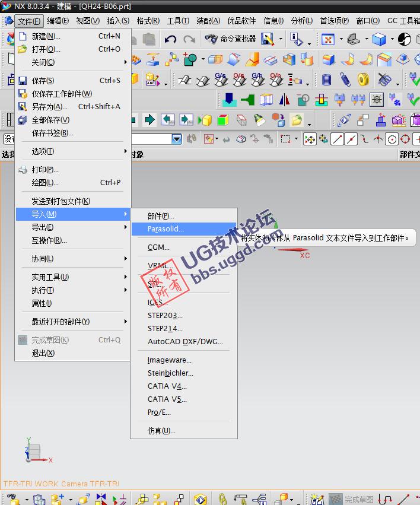Expand 最近打开的部件(Y) submenu

[x=72, y=322]
